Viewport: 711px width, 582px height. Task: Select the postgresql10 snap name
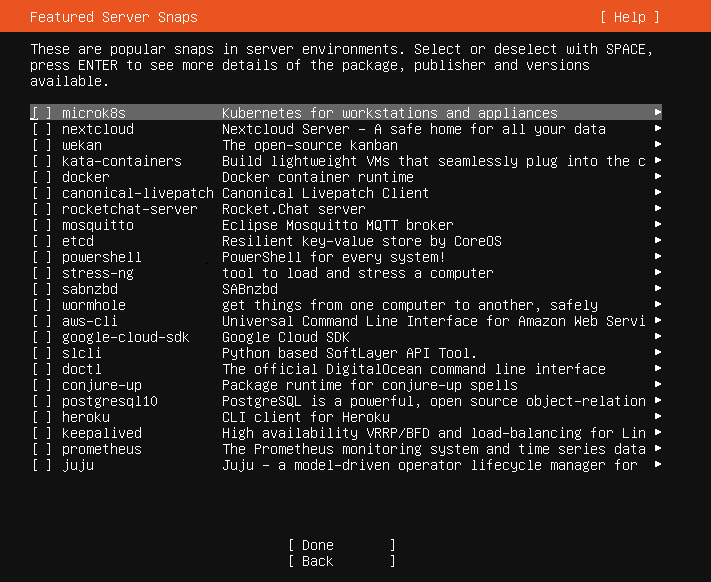(109, 401)
